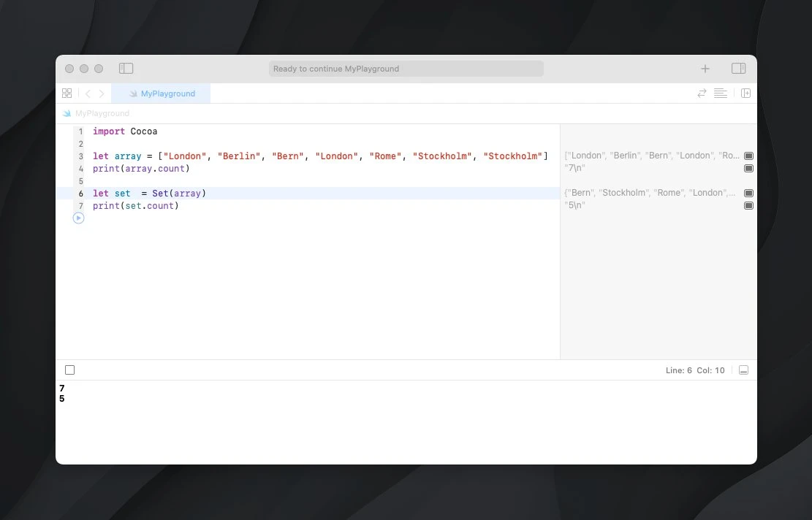Open the adjust editor options menu
812x520 pixels.
click(x=721, y=93)
